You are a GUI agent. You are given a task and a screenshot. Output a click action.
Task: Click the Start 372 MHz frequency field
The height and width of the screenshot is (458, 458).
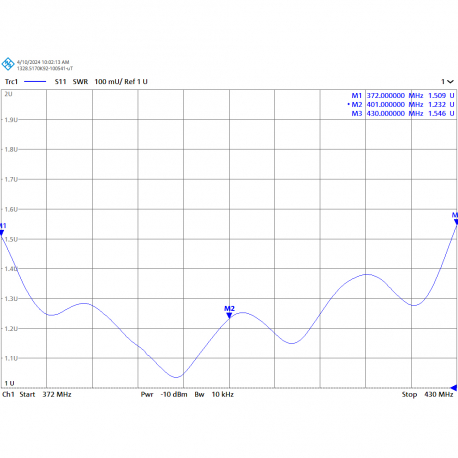pyautogui.click(x=45, y=395)
